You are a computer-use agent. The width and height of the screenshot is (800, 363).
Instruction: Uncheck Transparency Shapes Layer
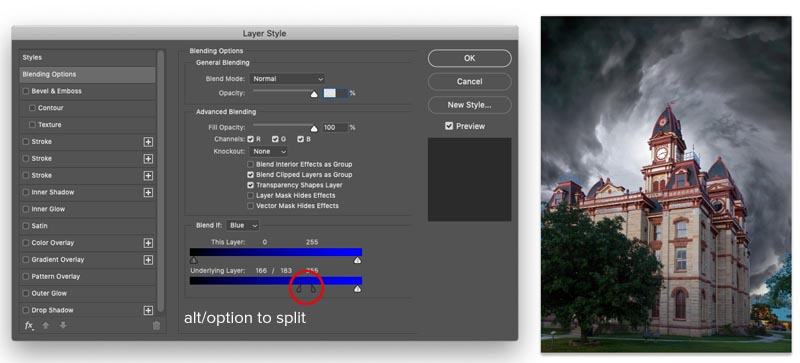point(251,185)
